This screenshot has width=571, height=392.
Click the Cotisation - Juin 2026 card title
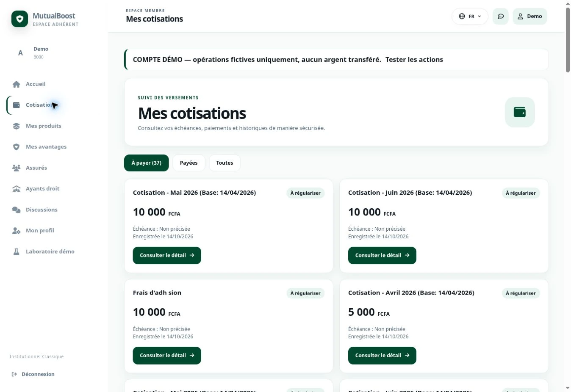tap(410, 193)
